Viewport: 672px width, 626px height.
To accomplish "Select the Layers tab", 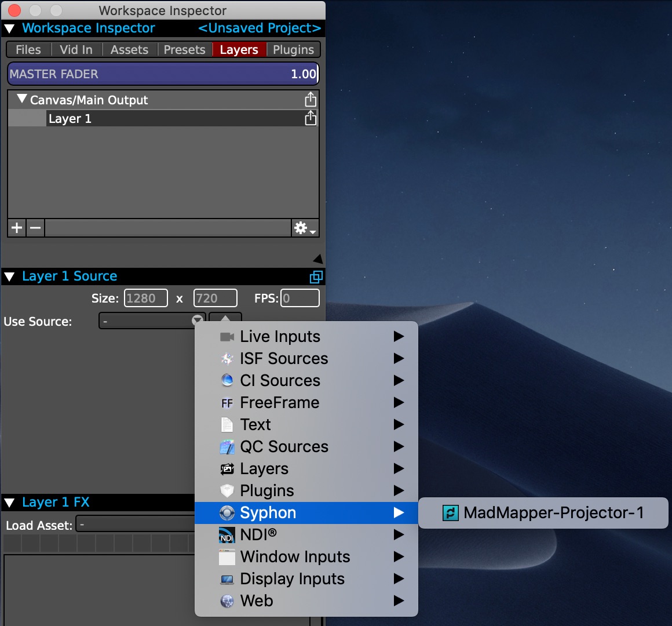I will click(x=239, y=50).
